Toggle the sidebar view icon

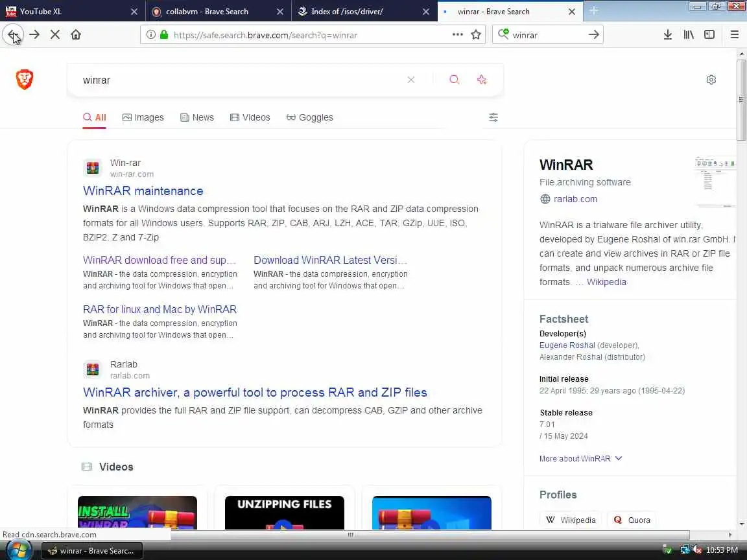point(709,35)
